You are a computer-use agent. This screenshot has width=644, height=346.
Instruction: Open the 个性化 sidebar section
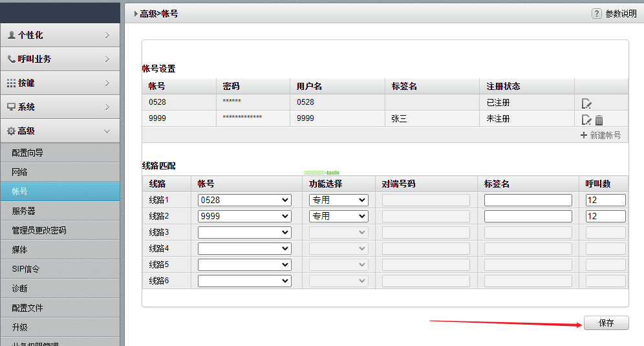pos(59,35)
